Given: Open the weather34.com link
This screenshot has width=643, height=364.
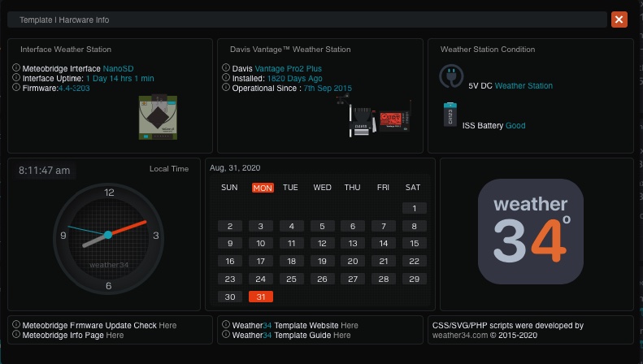Looking at the screenshot, I should point(460,336).
